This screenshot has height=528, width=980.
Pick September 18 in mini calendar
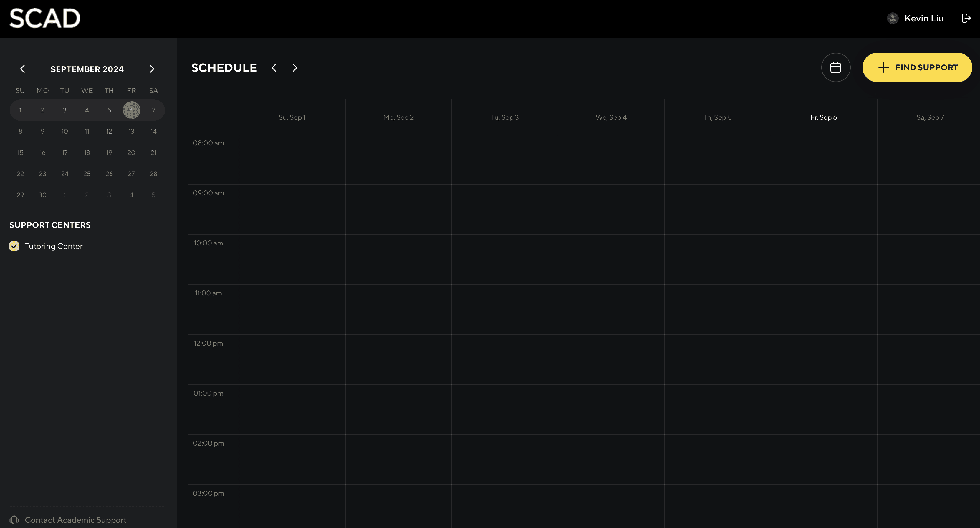click(x=87, y=152)
